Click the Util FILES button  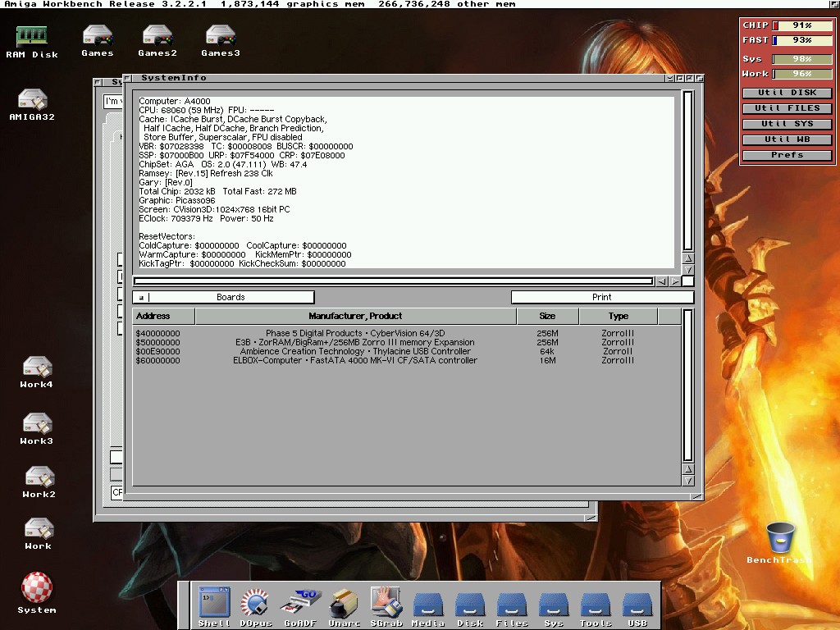pyautogui.click(x=787, y=108)
